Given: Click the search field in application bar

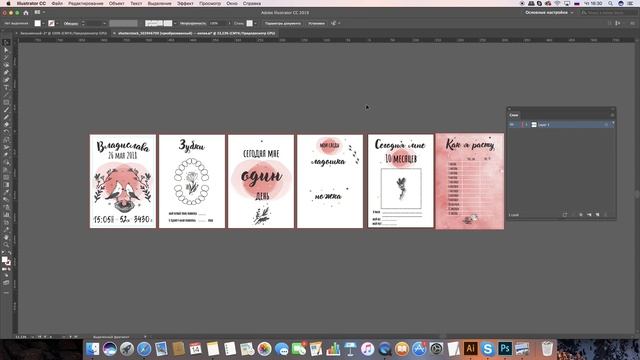Looking at the screenshot, I should click(609, 13).
